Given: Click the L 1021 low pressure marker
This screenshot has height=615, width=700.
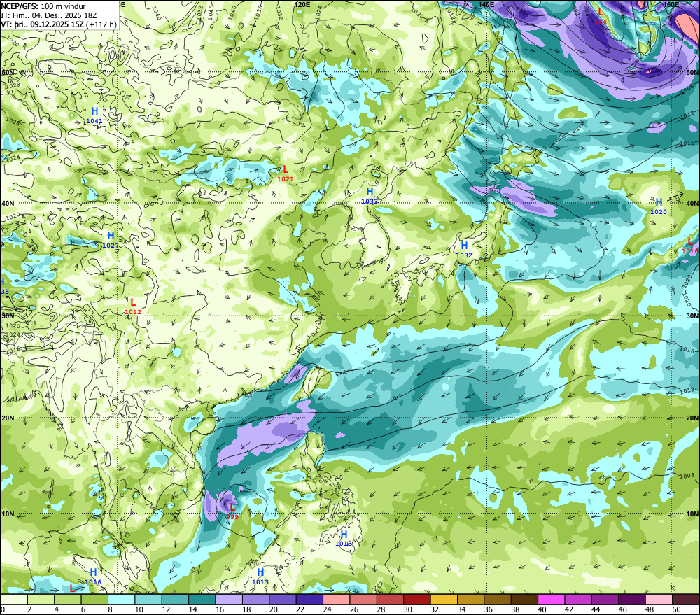Looking at the screenshot, I should 286,173.
